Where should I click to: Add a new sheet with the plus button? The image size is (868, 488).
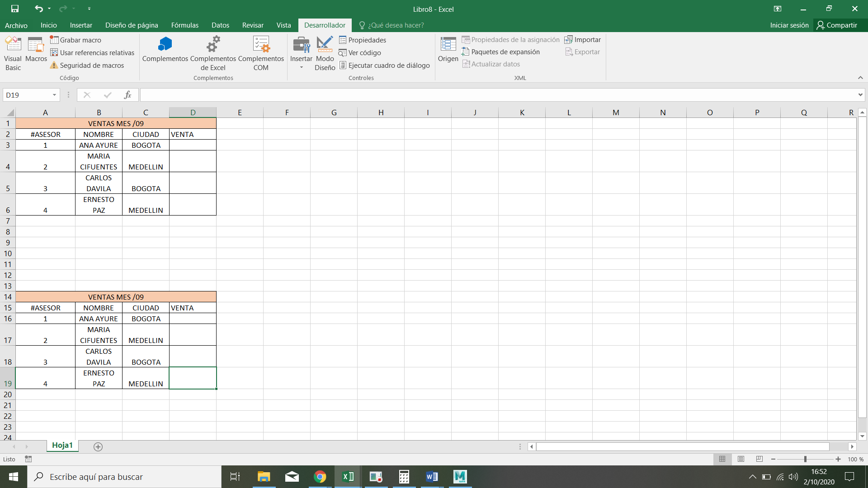pyautogui.click(x=98, y=447)
